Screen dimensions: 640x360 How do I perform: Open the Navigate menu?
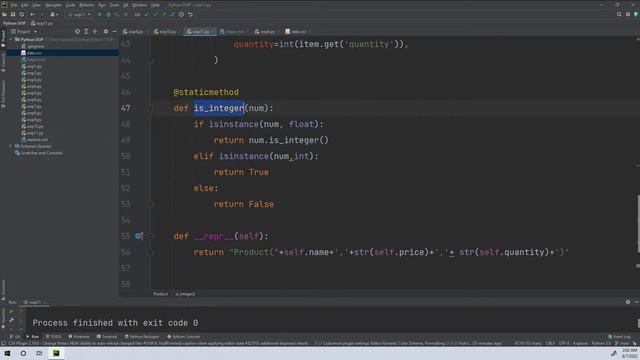pos(53,5)
